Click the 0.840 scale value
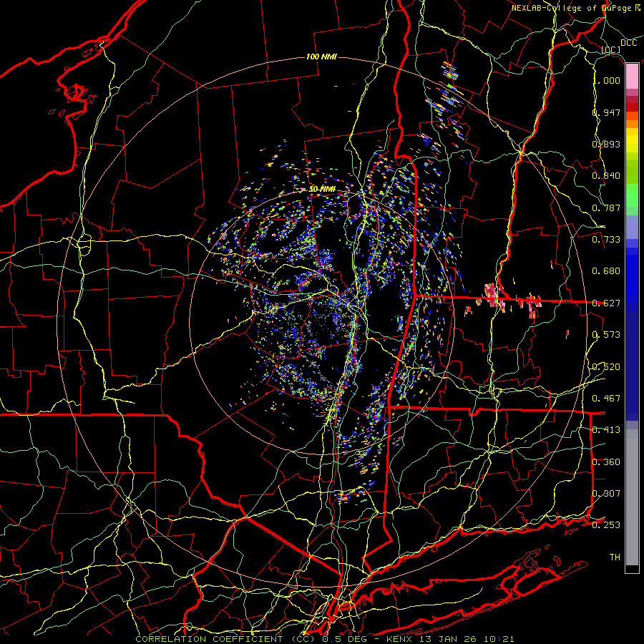Screen dimensions: 644x644 (x=606, y=176)
